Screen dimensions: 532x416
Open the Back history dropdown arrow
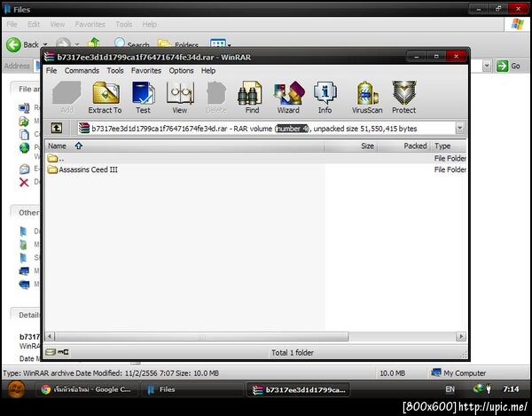(45, 44)
